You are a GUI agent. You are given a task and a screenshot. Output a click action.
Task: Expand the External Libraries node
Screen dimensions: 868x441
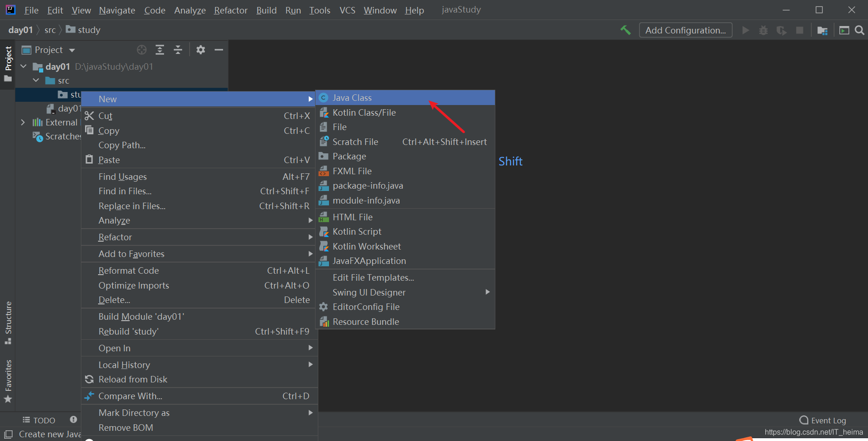click(23, 122)
